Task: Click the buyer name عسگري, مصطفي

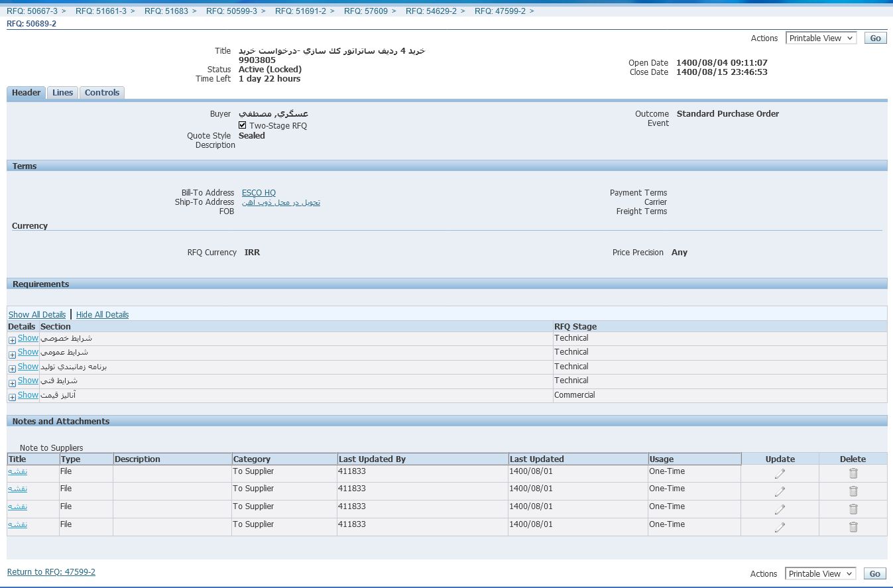Action: pyautogui.click(x=273, y=114)
